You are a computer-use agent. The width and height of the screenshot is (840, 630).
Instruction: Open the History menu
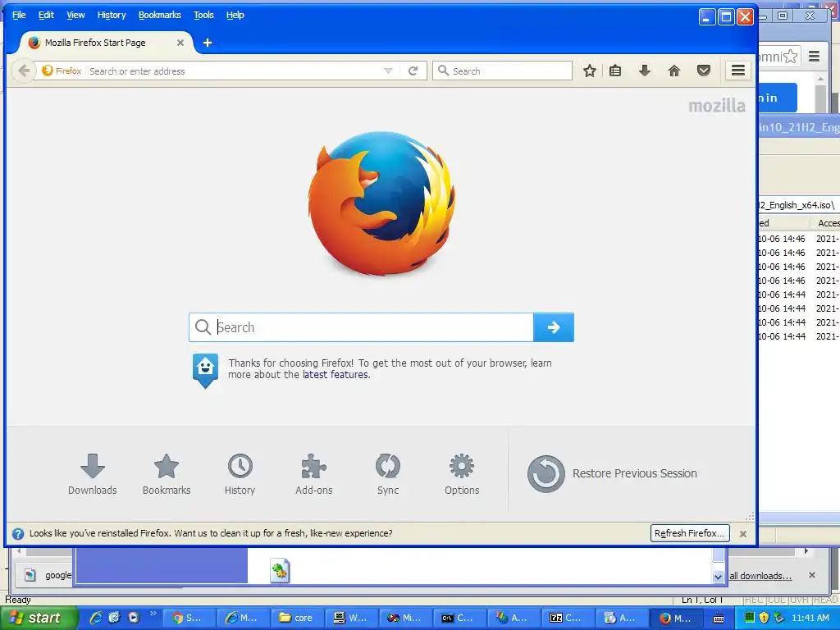pos(112,15)
